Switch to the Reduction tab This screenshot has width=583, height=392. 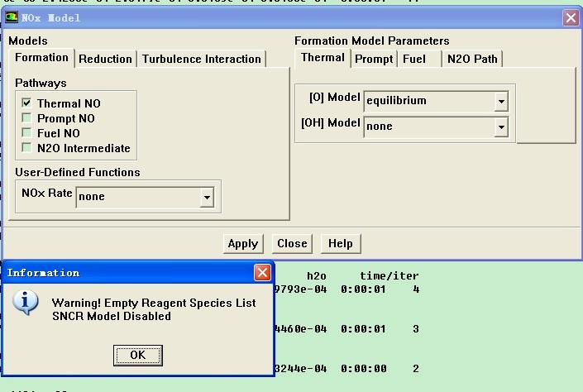105,59
